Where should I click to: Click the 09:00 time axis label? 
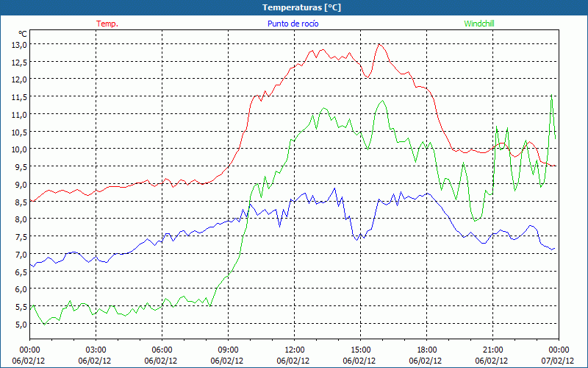(229, 350)
